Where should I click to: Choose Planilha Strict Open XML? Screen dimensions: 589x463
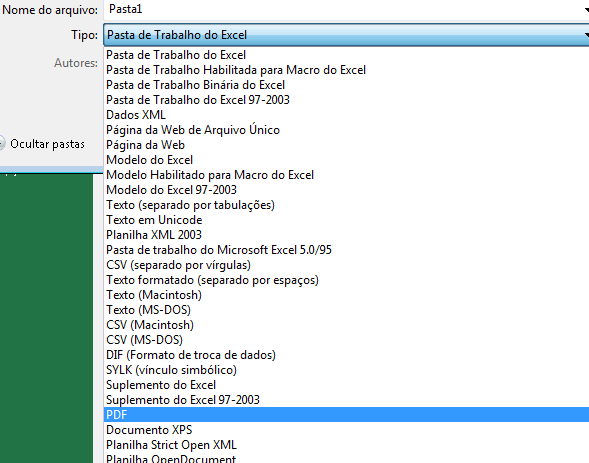346,445
